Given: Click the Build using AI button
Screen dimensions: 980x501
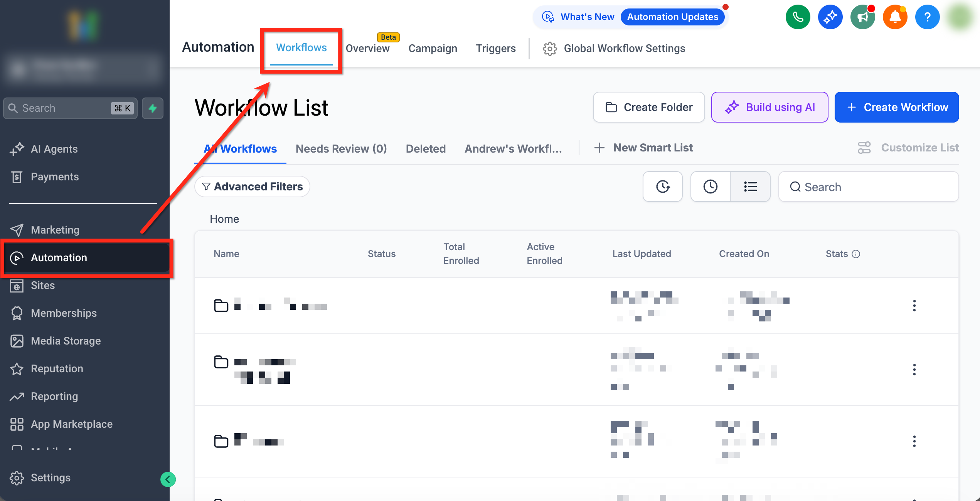Looking at the screenshot, I should point(770,108).
